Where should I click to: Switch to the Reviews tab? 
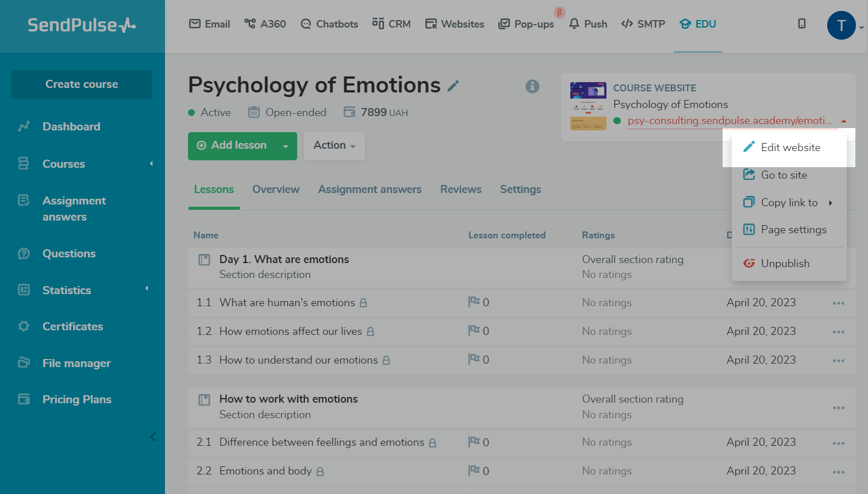(x=460, y=189)
